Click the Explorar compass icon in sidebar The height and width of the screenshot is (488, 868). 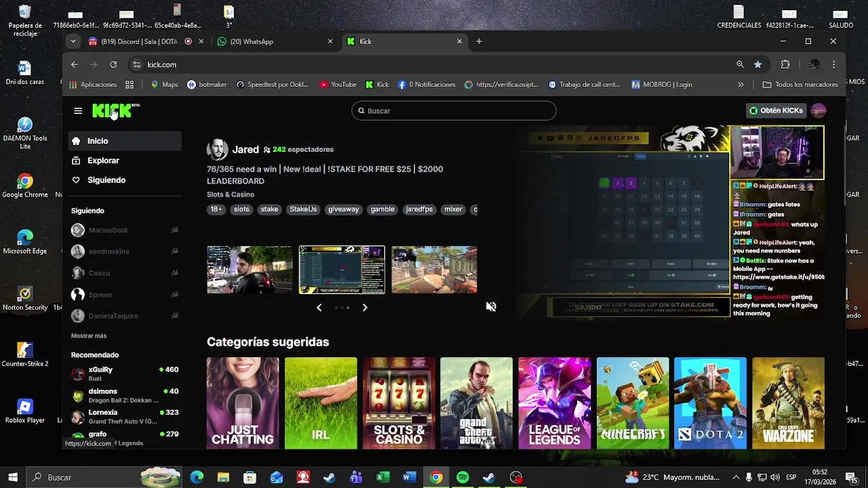76,161
